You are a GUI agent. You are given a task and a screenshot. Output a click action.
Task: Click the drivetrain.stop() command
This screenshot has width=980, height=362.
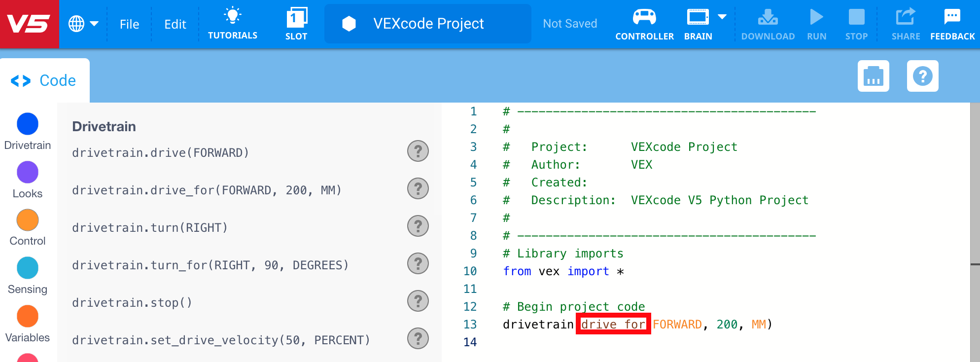click(132, 302)
